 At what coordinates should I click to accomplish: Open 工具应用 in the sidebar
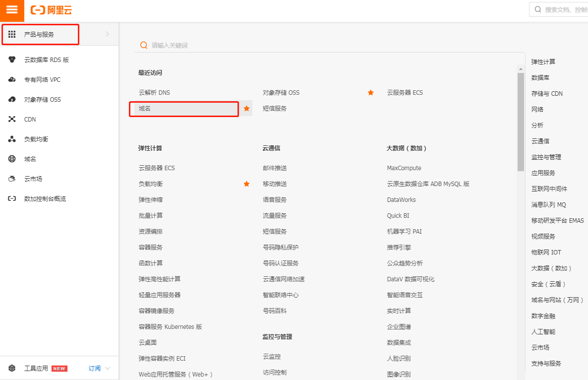tap(36, 368)
